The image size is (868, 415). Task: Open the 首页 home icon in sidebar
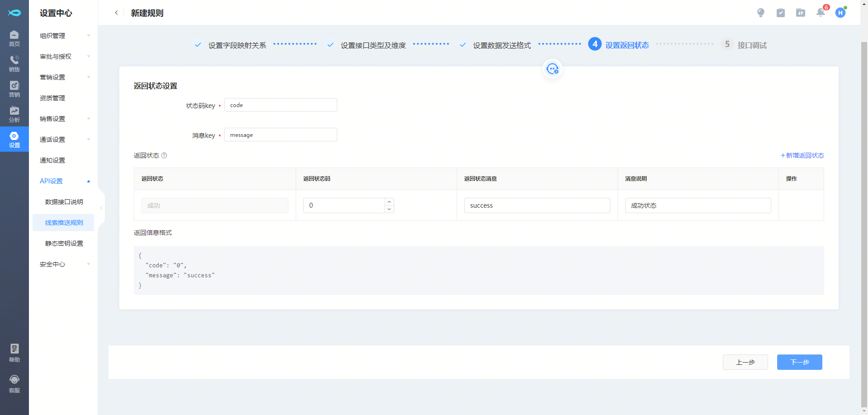click(14, 38)
